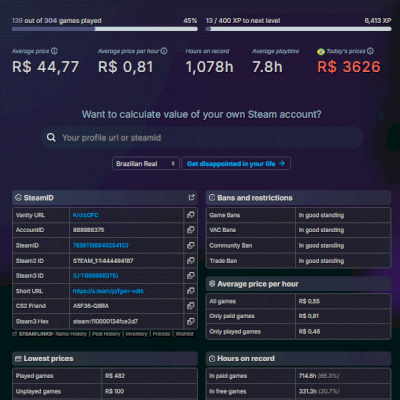The image size is (400, 400).
Task: Click Trade Ban status cell
Action: [343, 261]
